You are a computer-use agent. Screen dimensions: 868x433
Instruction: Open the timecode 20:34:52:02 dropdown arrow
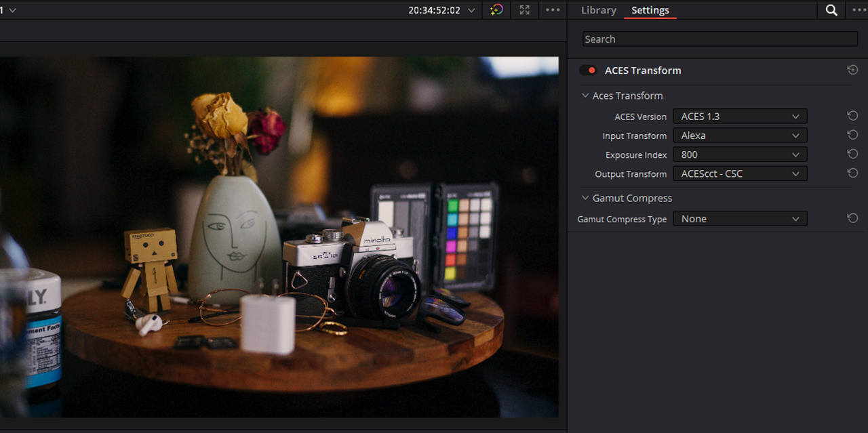pos(471,11)
